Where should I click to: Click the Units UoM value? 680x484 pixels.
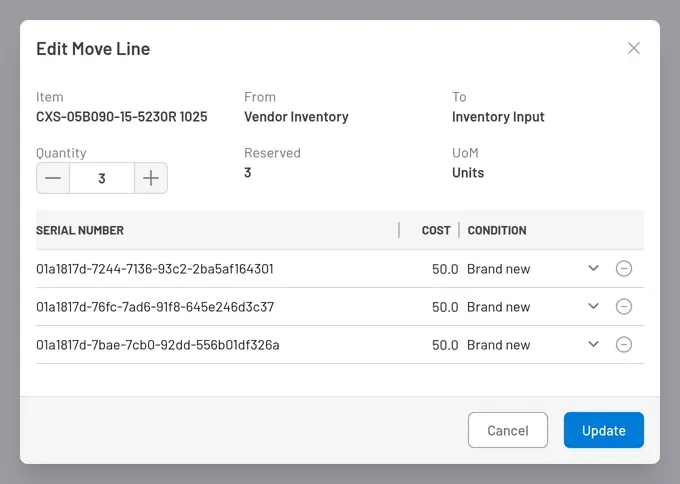[468, 173]
